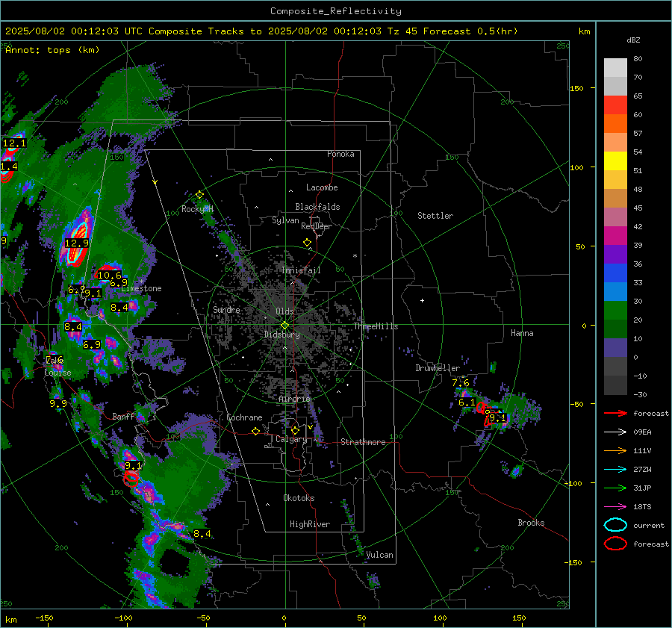
Task: Click the cyan current ellipse legend symbol
Action: coord(615,525)
